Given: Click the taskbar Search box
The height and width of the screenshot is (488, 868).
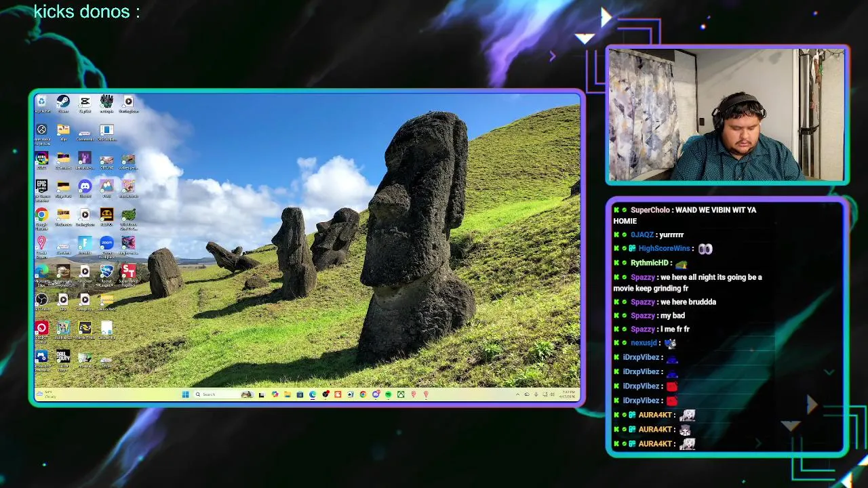Looking at the screenshot, I should (x=224, y=394).
